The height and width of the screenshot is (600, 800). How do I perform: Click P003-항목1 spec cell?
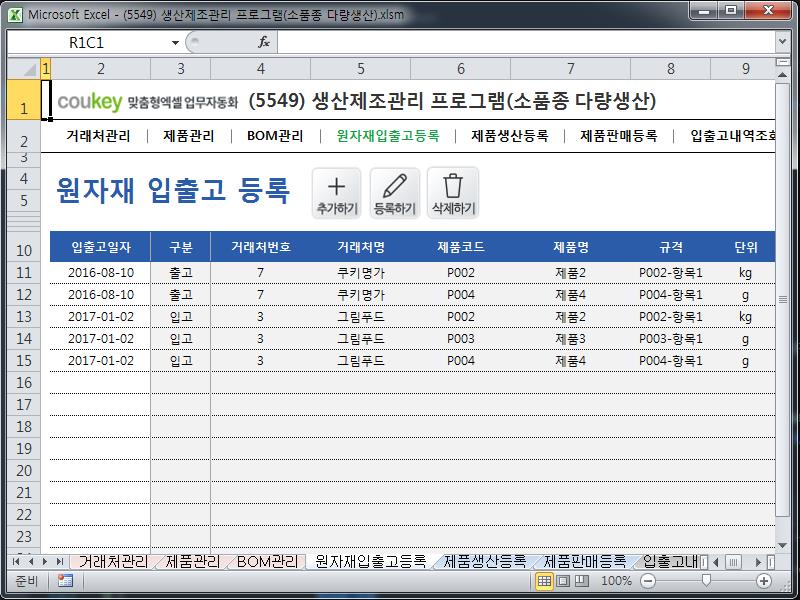[x=670, y=339]
